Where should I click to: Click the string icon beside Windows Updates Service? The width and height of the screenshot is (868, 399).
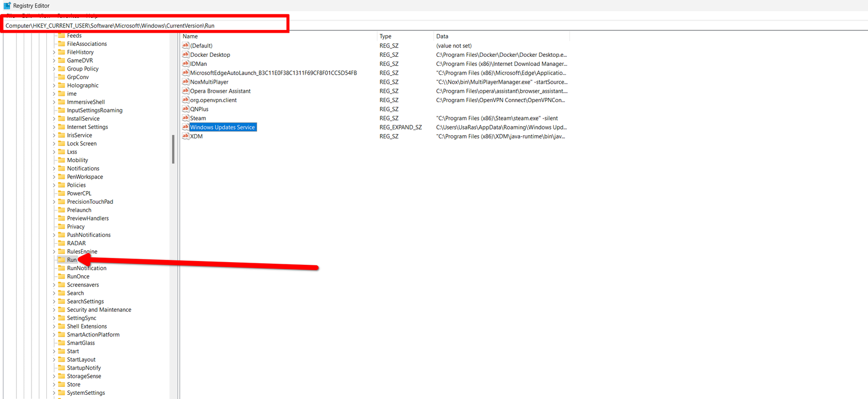(185, 127)
